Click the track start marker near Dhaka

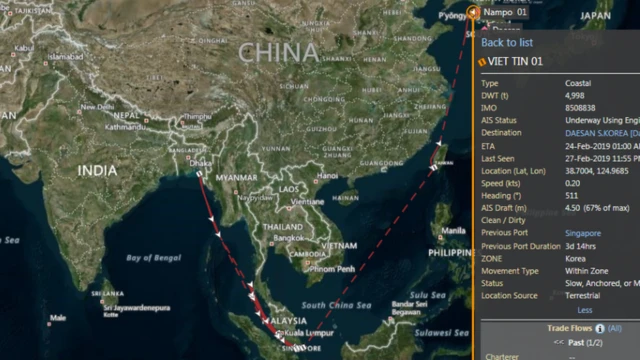[199, 174]
